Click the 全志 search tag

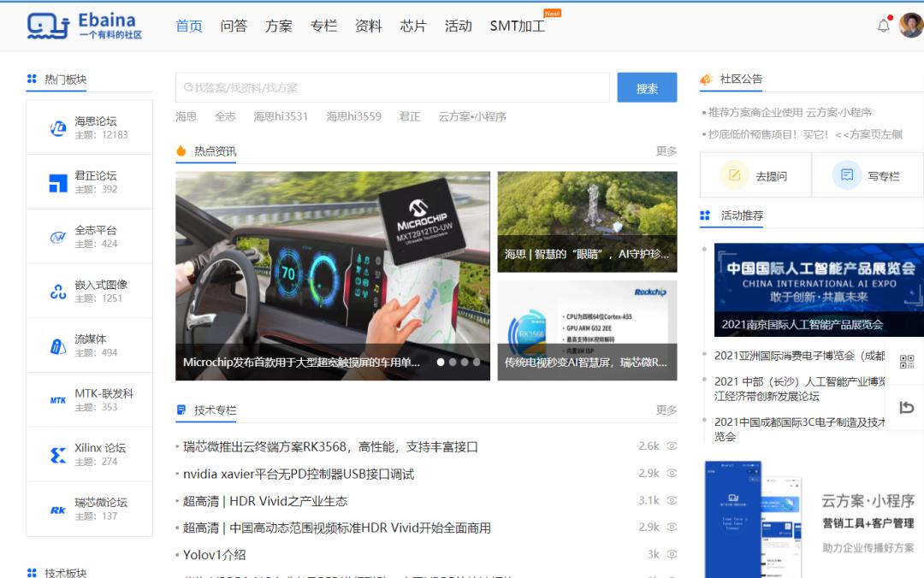225,116
